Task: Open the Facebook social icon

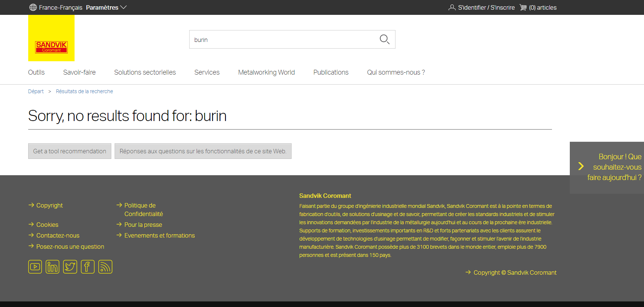Action: tap(88, 267)
